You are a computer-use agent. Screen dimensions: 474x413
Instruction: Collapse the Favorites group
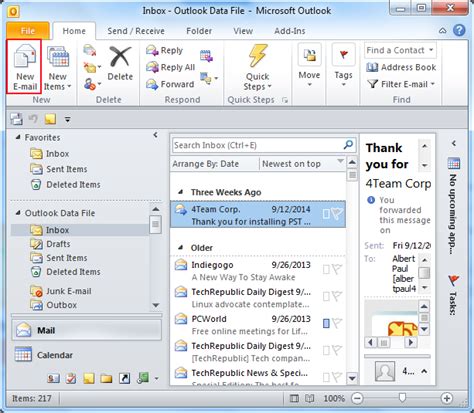(x=18, y=137)
